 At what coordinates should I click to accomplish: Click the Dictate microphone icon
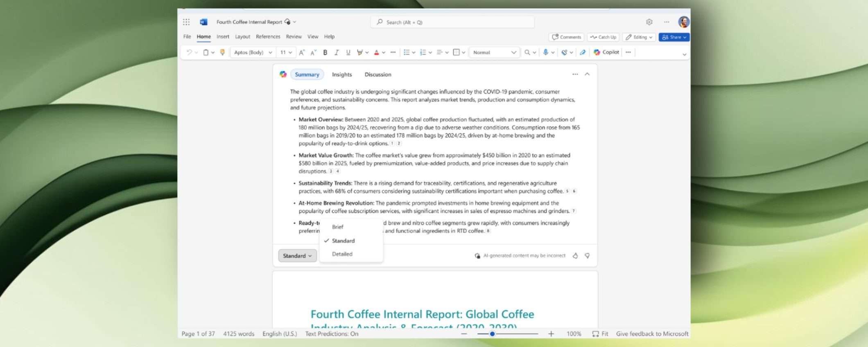click(x=545, y=52)
